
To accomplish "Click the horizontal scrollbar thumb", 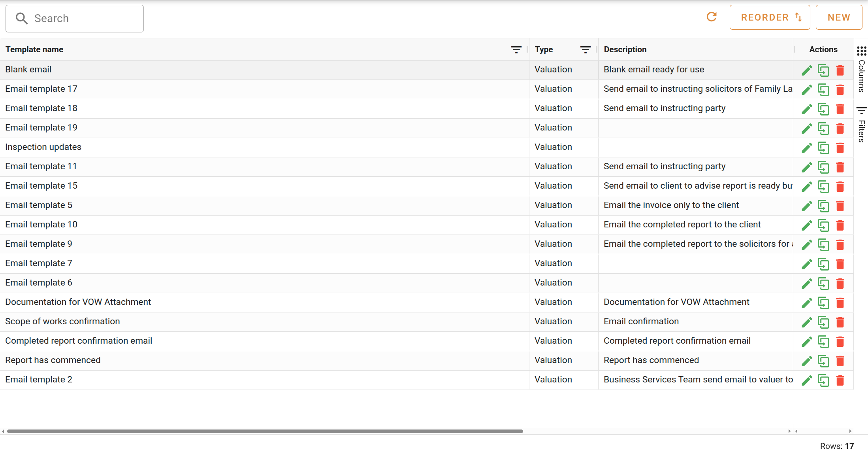I will [x=265, y=431].
